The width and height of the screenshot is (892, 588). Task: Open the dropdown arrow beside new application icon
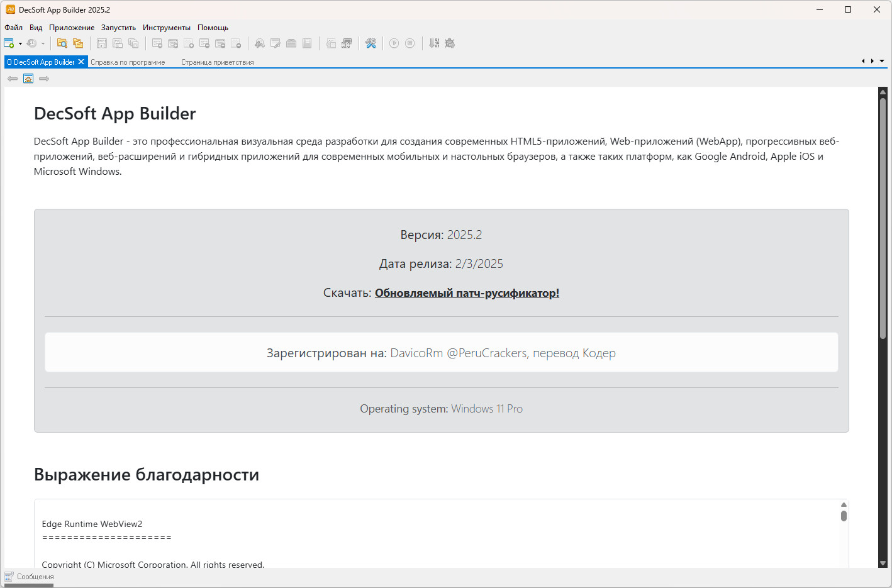pyautogui.click(x=20, y=44)
